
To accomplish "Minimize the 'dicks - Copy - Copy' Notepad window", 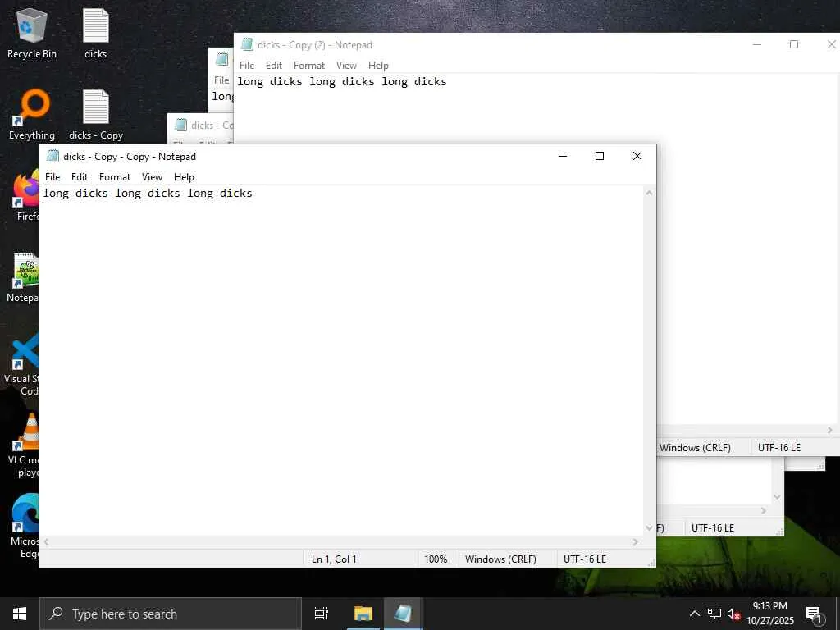I will [x=563, y=156].
